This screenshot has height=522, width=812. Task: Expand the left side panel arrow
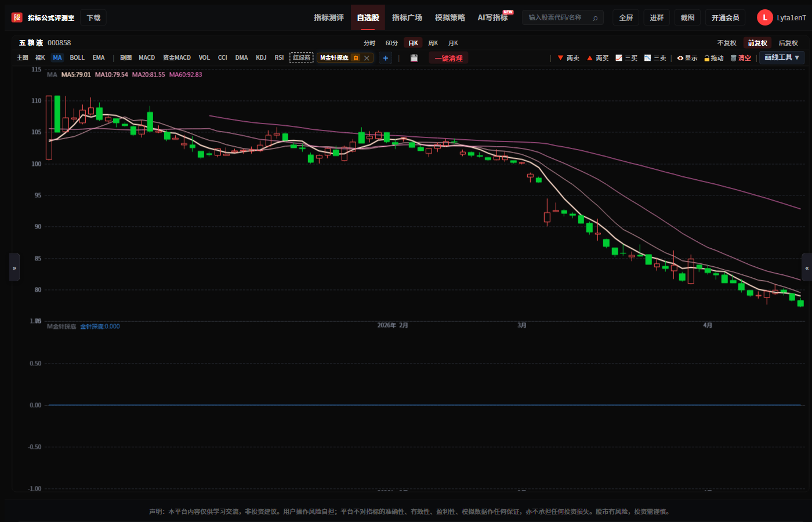[x=14, y=267]
